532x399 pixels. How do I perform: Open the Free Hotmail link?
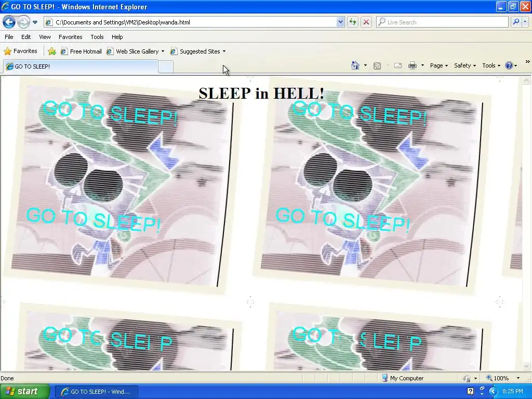(81, 51)
